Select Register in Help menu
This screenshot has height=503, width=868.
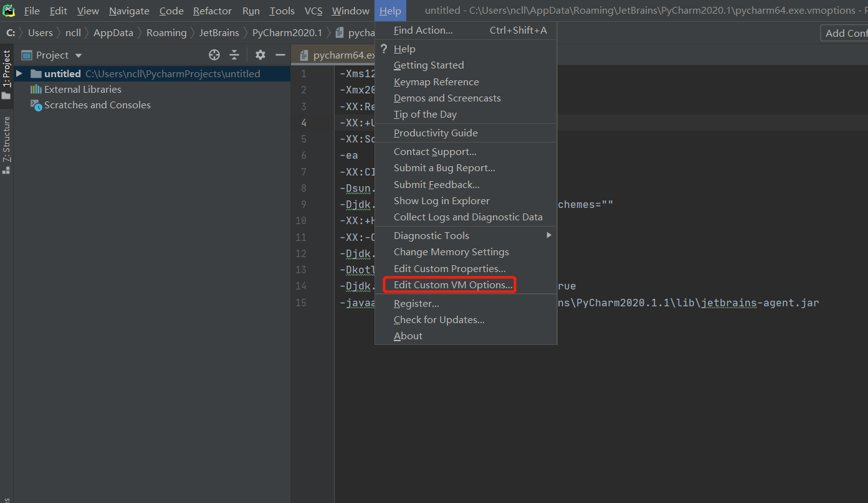[465, 304]
